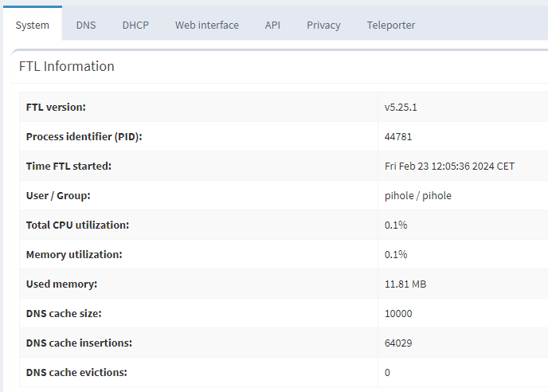This screenshot has height=392, width=548.
Task: Click the DNS cache size value 10000
Action: pos(398,313)
